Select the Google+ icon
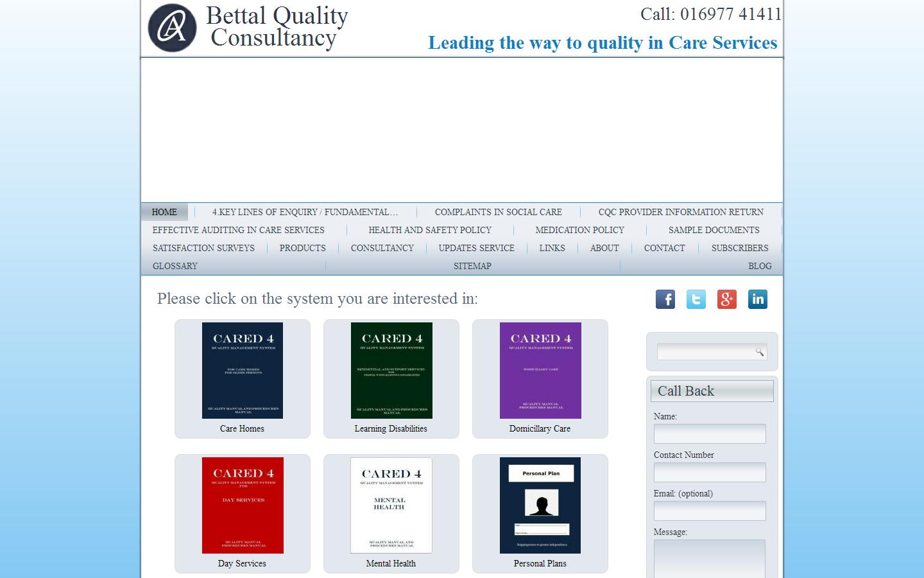The height and width of the screenshot is (578, 924). [726, 299]
